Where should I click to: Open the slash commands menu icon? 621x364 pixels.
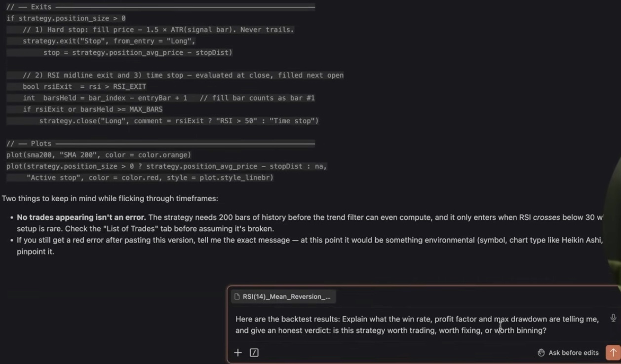tap(254, 353)
